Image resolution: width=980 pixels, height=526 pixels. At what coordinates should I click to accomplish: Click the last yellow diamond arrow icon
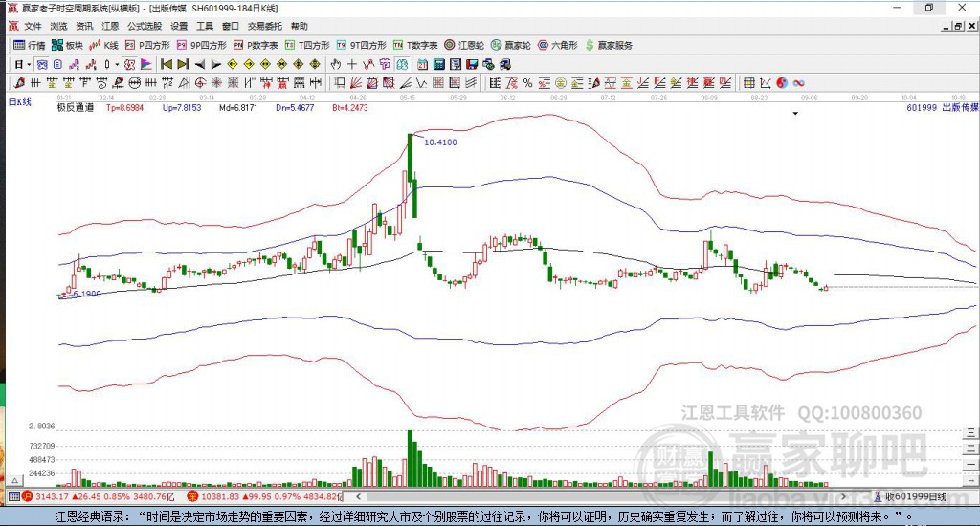(x=314, y=64)
